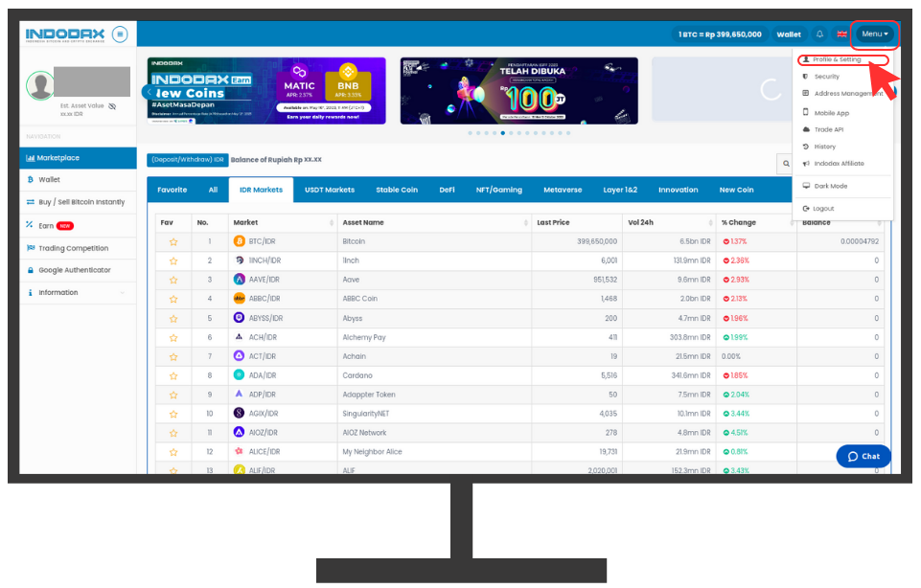This screenshot has width=921, height=588.
Task: Click the ALICE/IDR coin icon
Action: (x=239, y=451)
